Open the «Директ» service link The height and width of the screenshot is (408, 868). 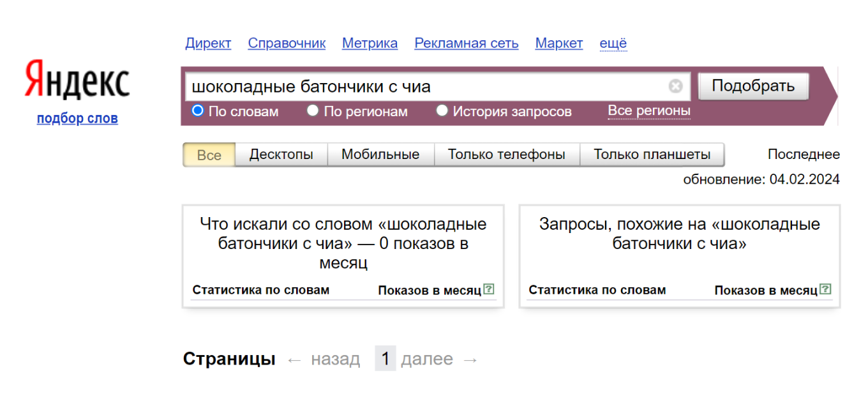[x=208, y=43]
